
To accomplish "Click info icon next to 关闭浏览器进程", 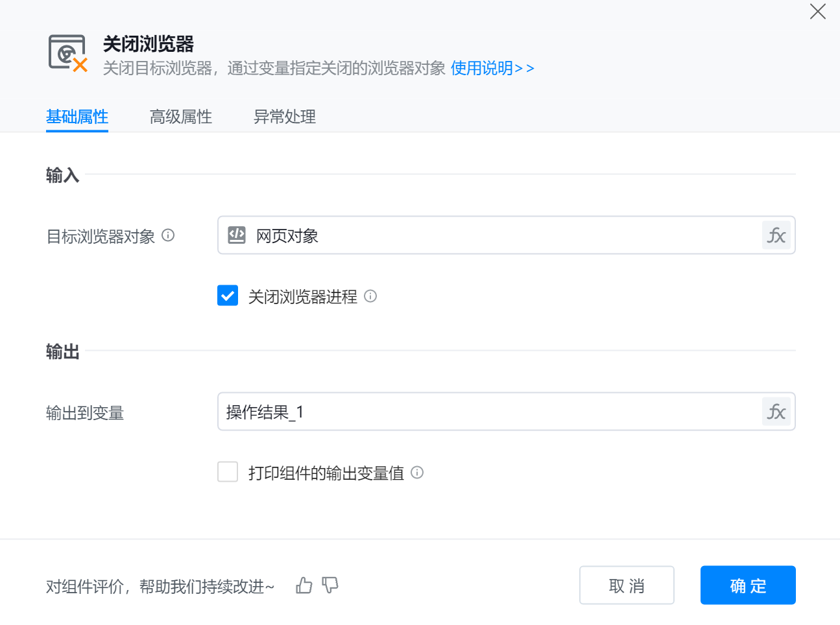I will point(370,296).
